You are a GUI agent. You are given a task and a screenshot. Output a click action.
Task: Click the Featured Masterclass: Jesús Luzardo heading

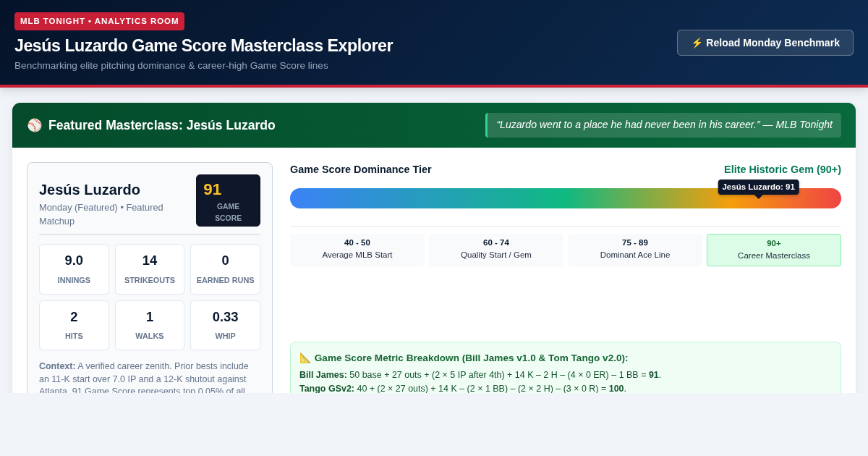click(x=162, y=125)
